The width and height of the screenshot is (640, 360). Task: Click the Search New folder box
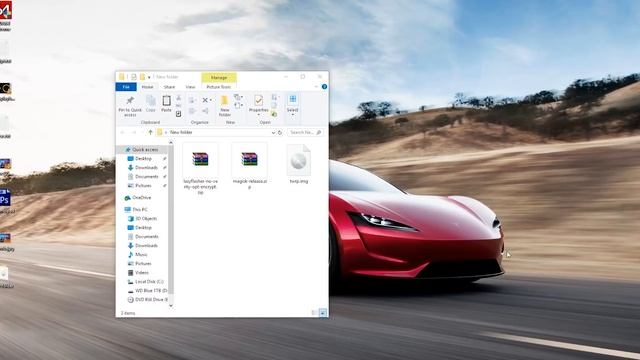click(x=305, y=132)
